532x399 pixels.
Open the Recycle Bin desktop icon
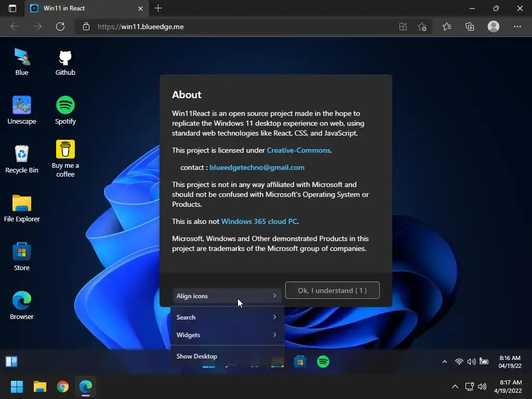click(x=22, y=159)
